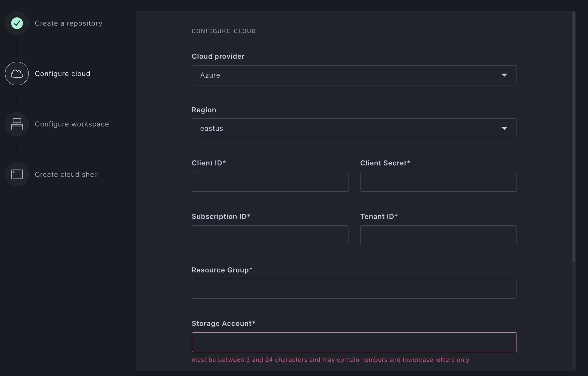This screenshot has height=376, width=588.
Task: Click the Storage Account field with error
Action: 354,342
